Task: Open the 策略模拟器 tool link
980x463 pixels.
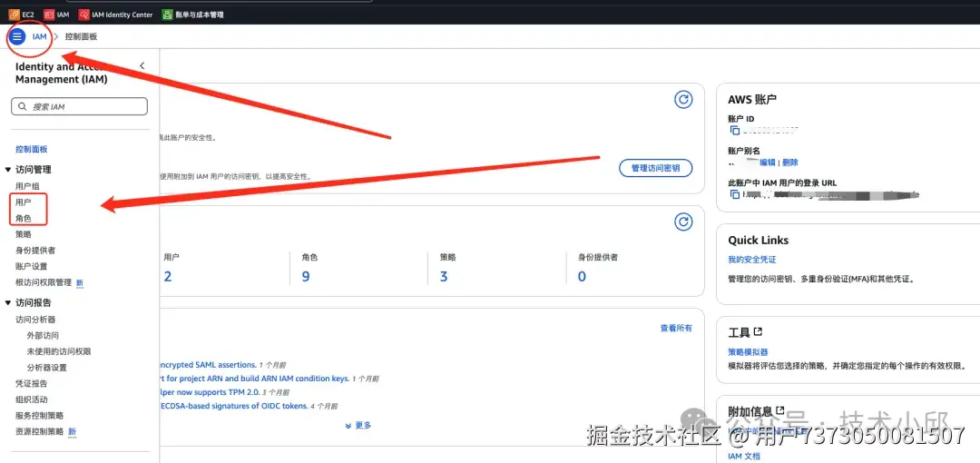Action: (748, 352)
